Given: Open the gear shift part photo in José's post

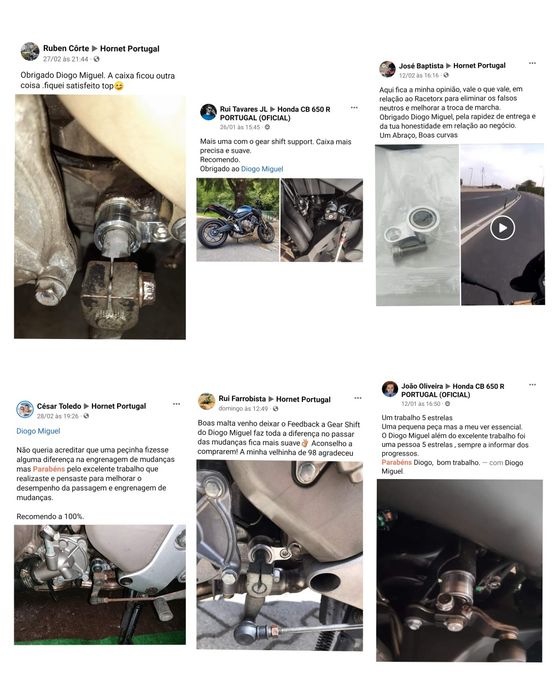Looking at the screenshot, I should (x=417, y=225).
